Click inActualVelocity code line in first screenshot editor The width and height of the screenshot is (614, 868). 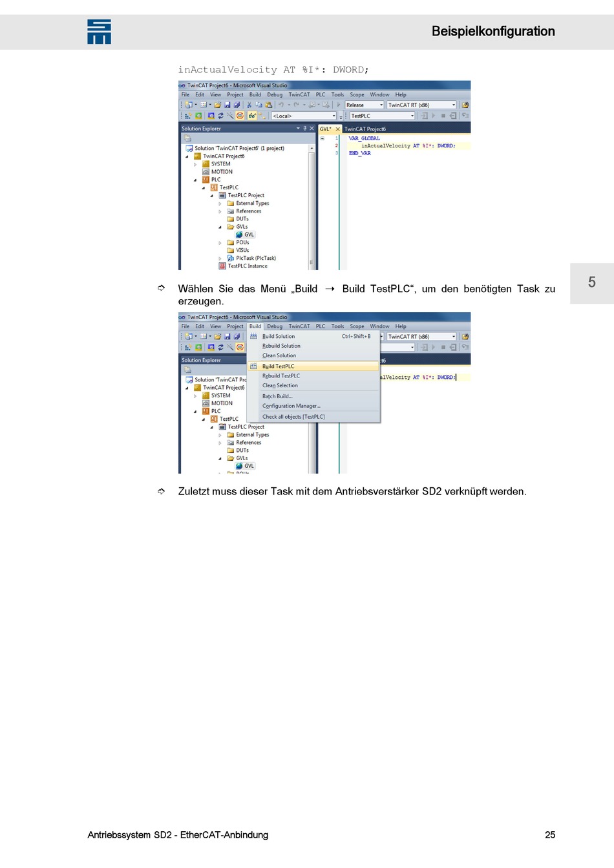point(408,146)
